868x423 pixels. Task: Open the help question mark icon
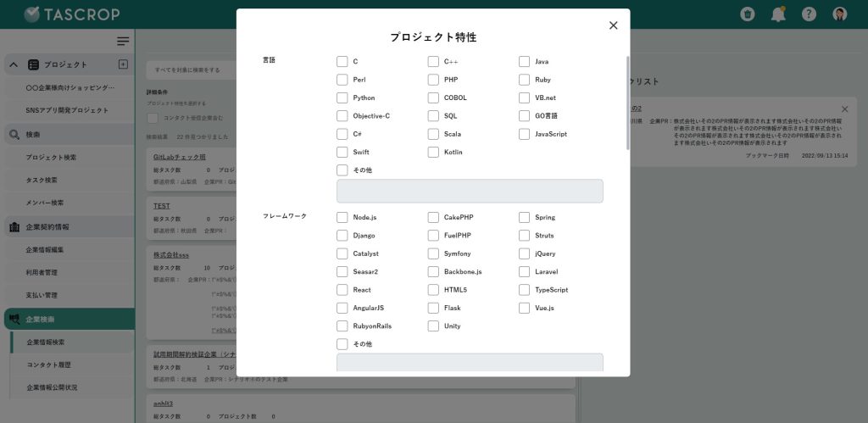click(809, 14)
